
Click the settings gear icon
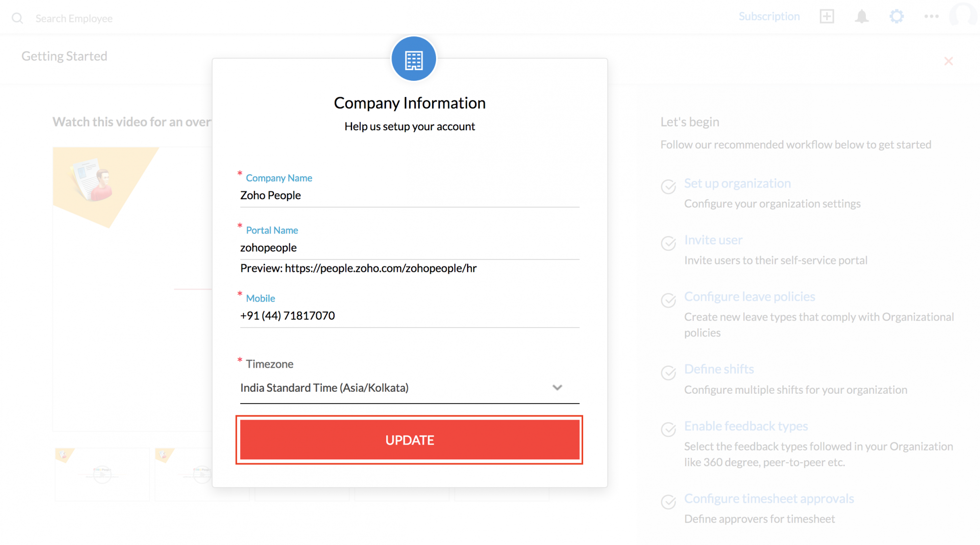[896, 17]
